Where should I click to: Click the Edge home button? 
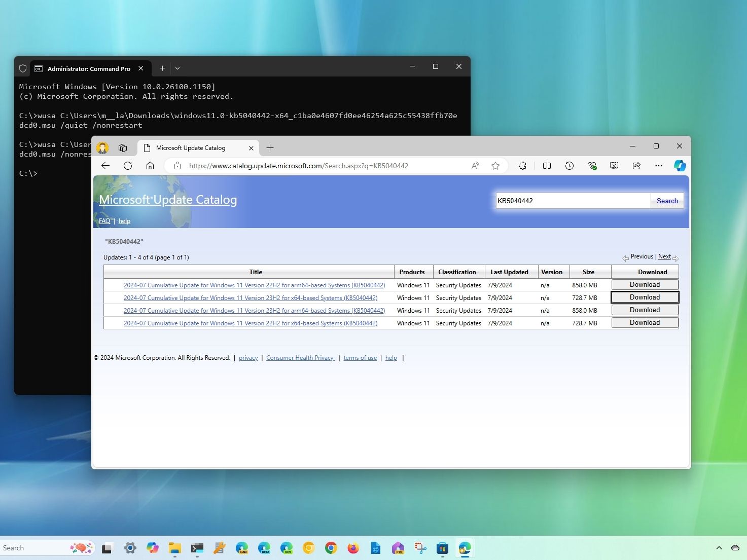click(150, 166)
